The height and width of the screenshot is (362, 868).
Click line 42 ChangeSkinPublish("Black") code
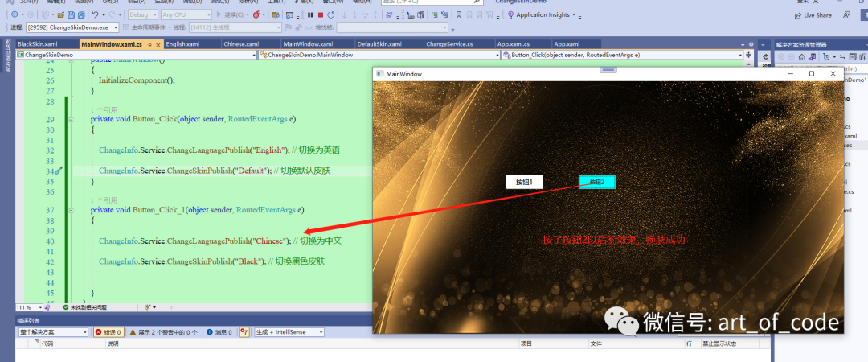[182, 261]
